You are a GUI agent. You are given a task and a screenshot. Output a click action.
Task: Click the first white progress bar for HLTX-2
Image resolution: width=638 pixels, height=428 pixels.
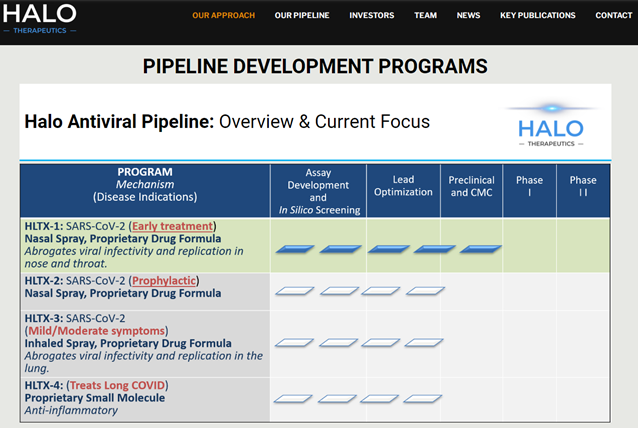coord(294,291)
